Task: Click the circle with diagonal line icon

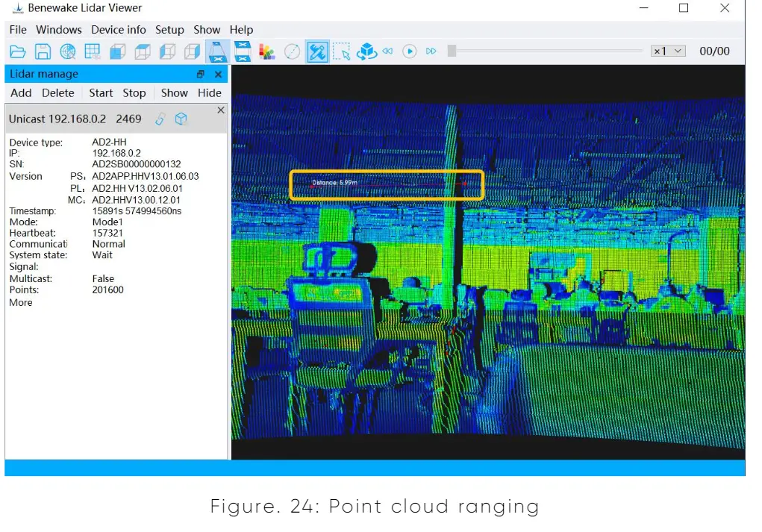Action: [292, 51]
